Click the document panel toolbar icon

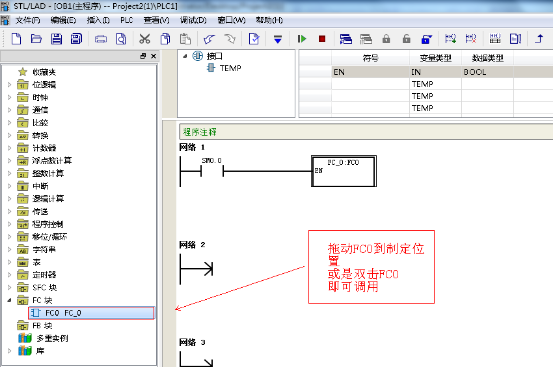pos(515,39)
